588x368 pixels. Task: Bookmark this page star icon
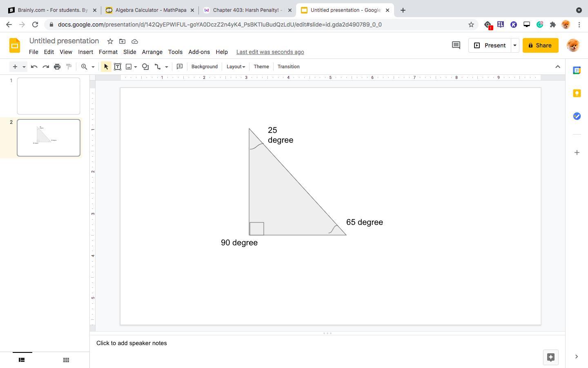tap(471, 25)
